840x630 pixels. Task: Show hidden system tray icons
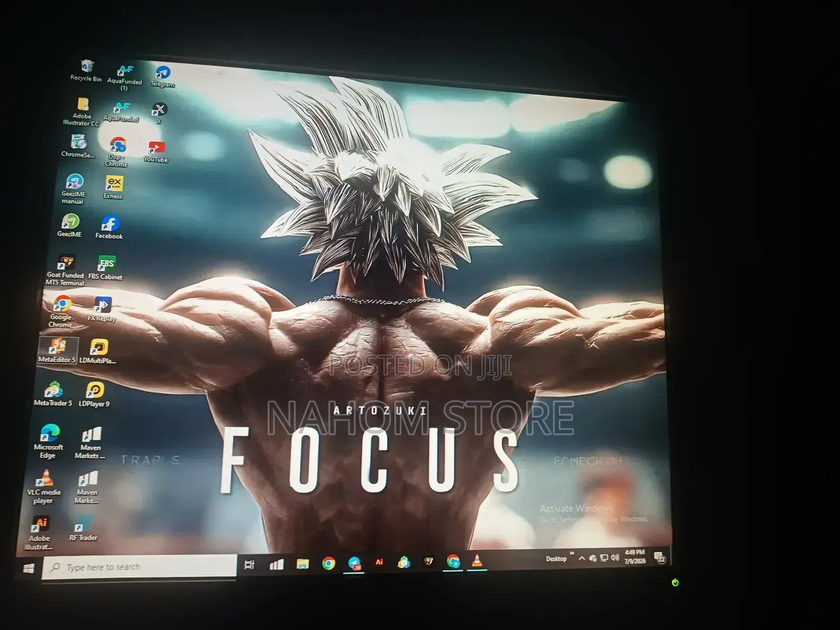click(582, 559)
